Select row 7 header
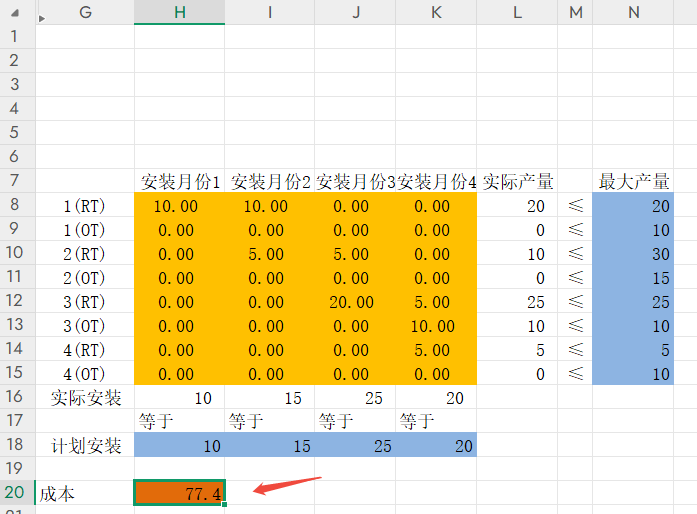The height and width of the screenshot is (514, 697). pos(18,181)
